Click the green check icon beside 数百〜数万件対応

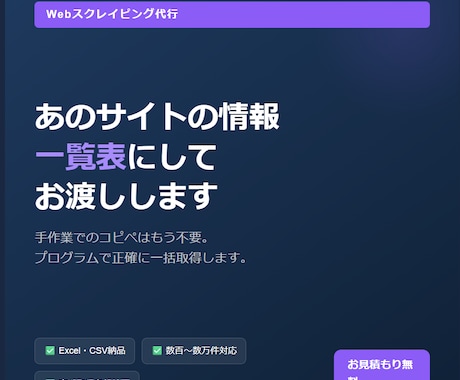157,351
